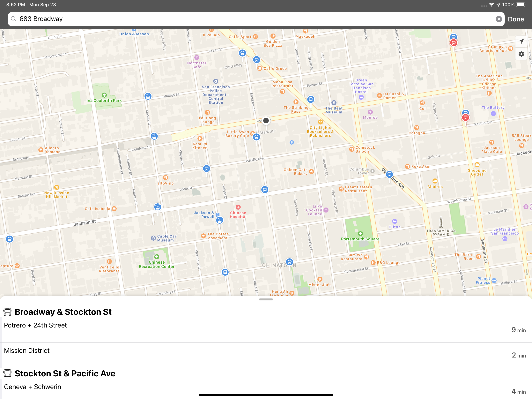Tap the Done button

516,19
